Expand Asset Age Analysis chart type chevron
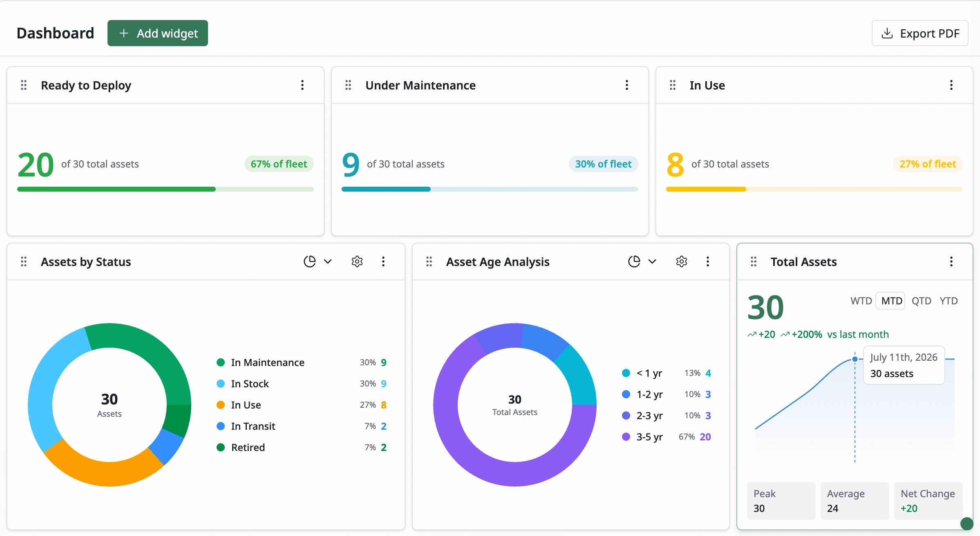Viewport: 980px width, 536px height. (x=652, y=261)
